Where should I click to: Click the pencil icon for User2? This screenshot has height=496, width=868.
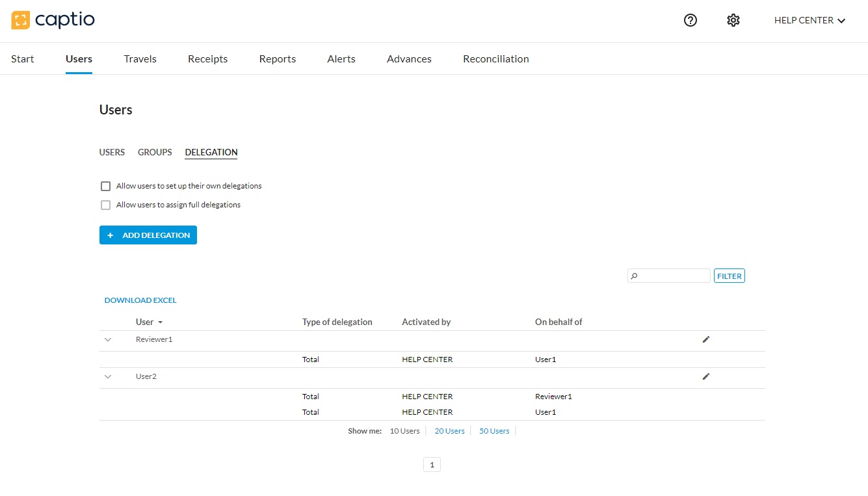[706, 376]
